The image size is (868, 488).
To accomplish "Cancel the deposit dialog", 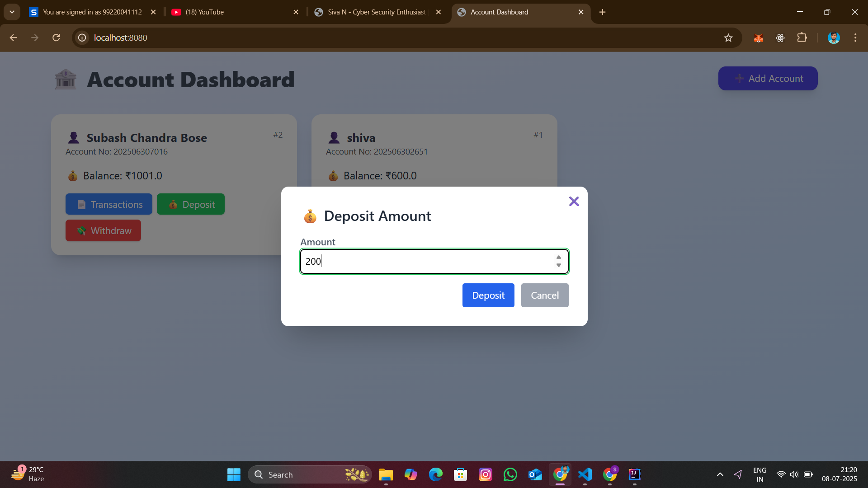I will pos(545,295).
